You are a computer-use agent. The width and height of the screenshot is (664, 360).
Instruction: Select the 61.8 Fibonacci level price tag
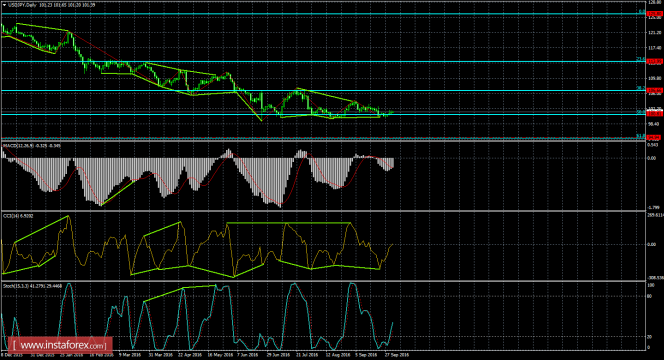point(655,137)
